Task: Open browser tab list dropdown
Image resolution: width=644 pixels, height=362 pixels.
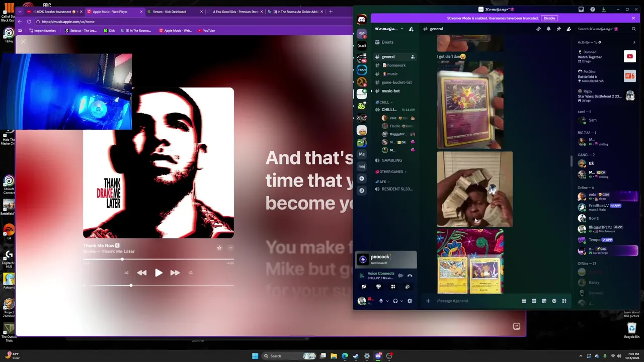Action: (x=20, y=12)
